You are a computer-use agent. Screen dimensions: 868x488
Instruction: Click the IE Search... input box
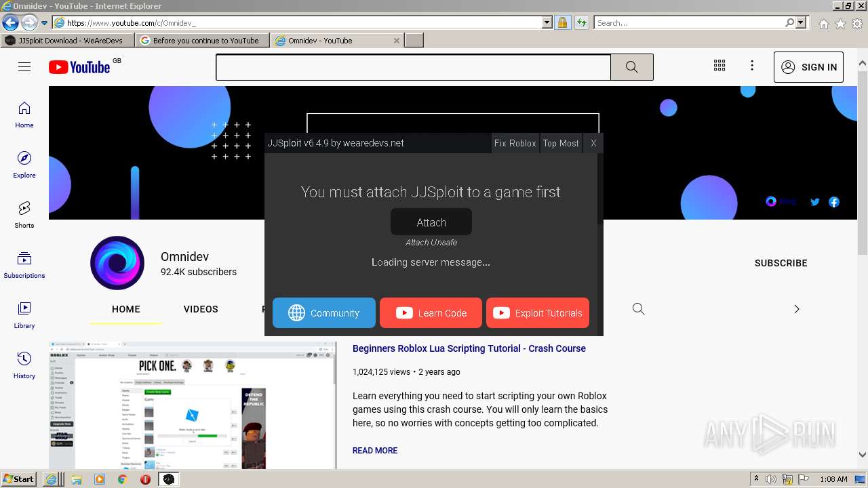pyautogui.click(x=689, y=23)
